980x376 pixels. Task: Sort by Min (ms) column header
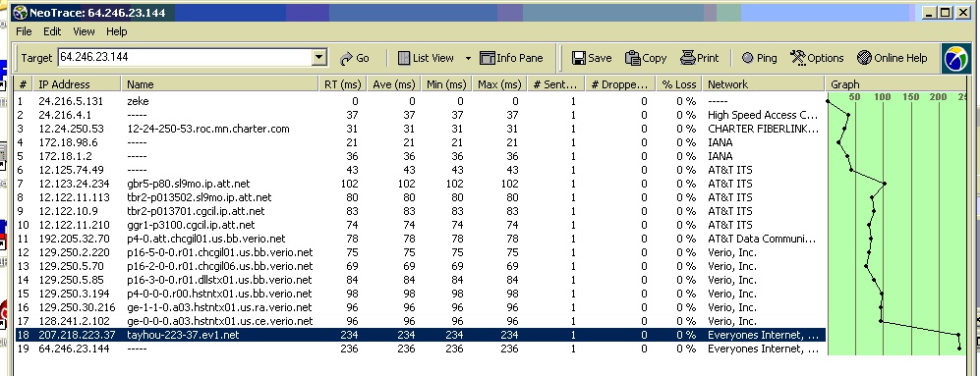(446, 84)
